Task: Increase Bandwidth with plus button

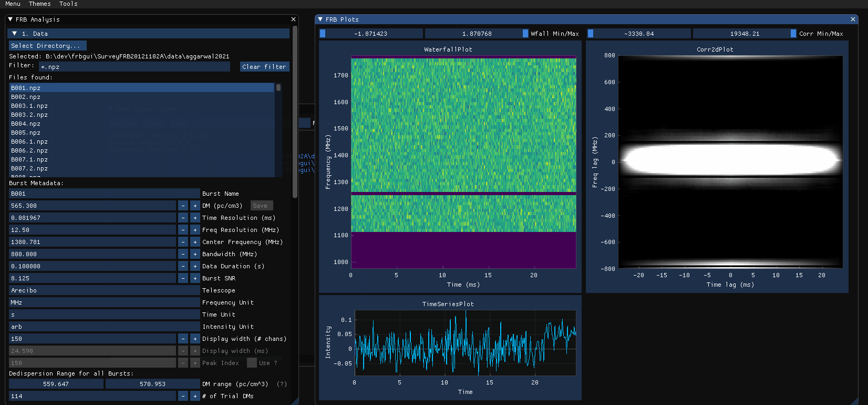Action: 195,254
